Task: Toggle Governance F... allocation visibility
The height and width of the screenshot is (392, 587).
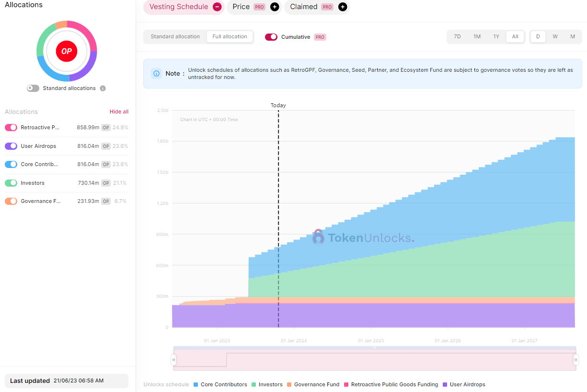Action: [x=11, y=201]
